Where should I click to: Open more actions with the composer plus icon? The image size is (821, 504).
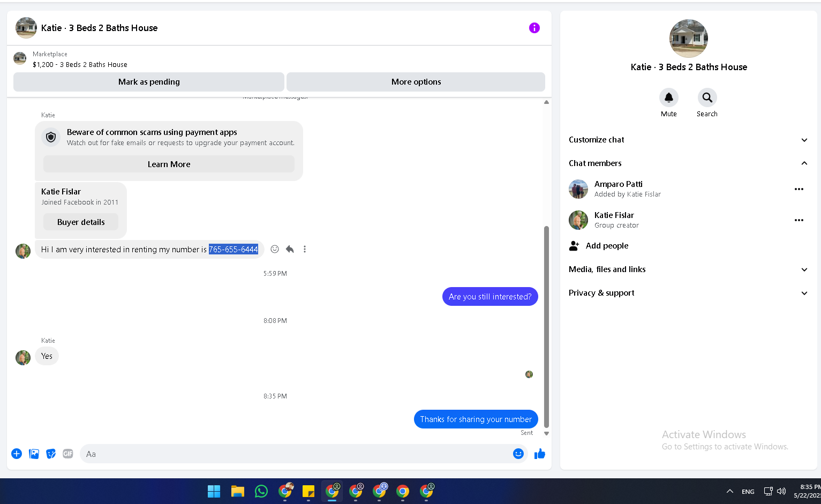click(x=17, y=454)
